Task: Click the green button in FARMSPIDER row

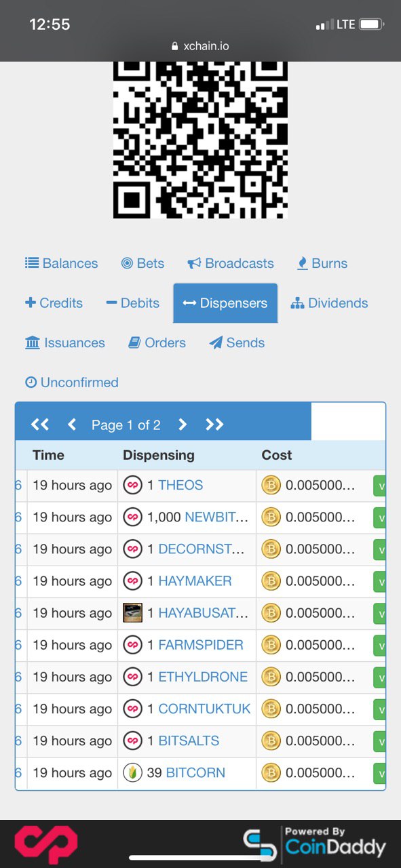Action: (379, 645)
